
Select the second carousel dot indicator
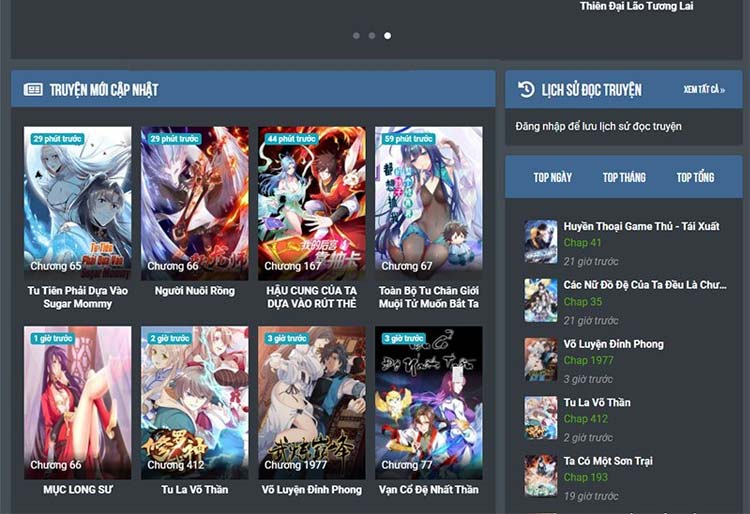pyautogui.click(x=372, y=36)
